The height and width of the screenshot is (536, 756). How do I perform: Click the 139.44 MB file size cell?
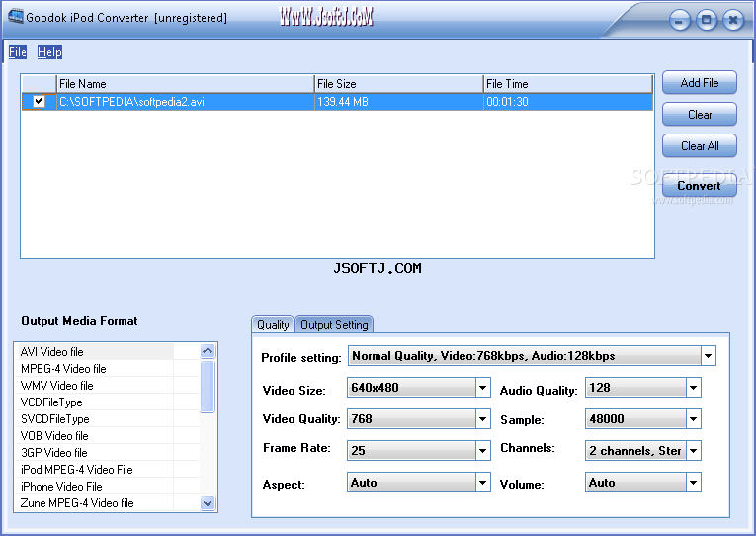coord(398,102)
